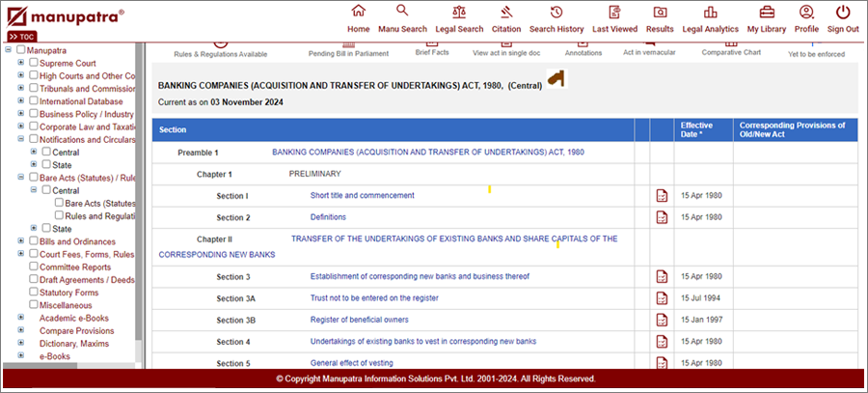
Task: Expand the High Courts tree node
Action: pyautogui.click(x=21, y=75)
